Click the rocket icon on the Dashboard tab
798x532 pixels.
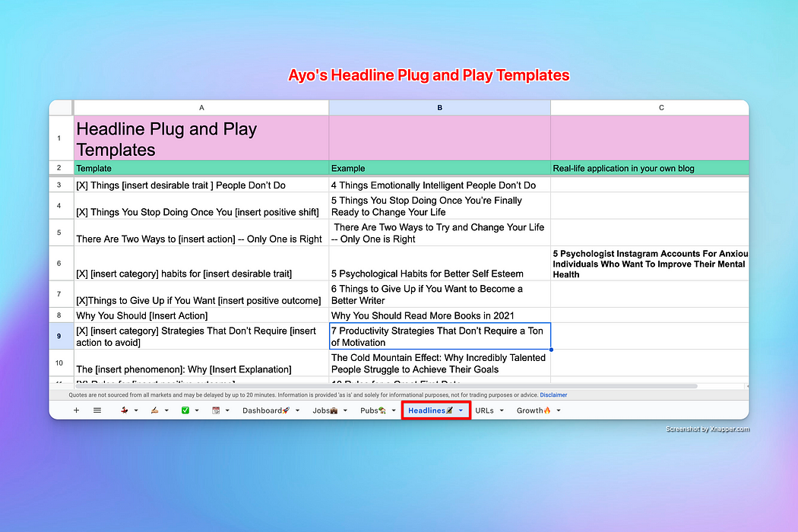point(285,410)
